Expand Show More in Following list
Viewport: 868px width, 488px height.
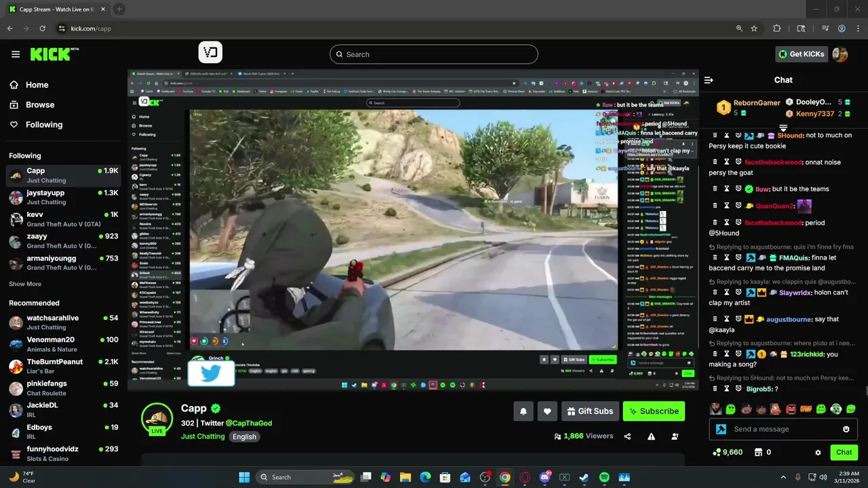point(25,284)
